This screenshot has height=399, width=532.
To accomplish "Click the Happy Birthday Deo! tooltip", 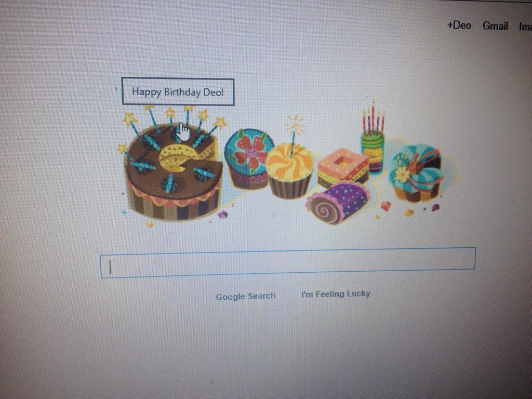I will [178, 91].
